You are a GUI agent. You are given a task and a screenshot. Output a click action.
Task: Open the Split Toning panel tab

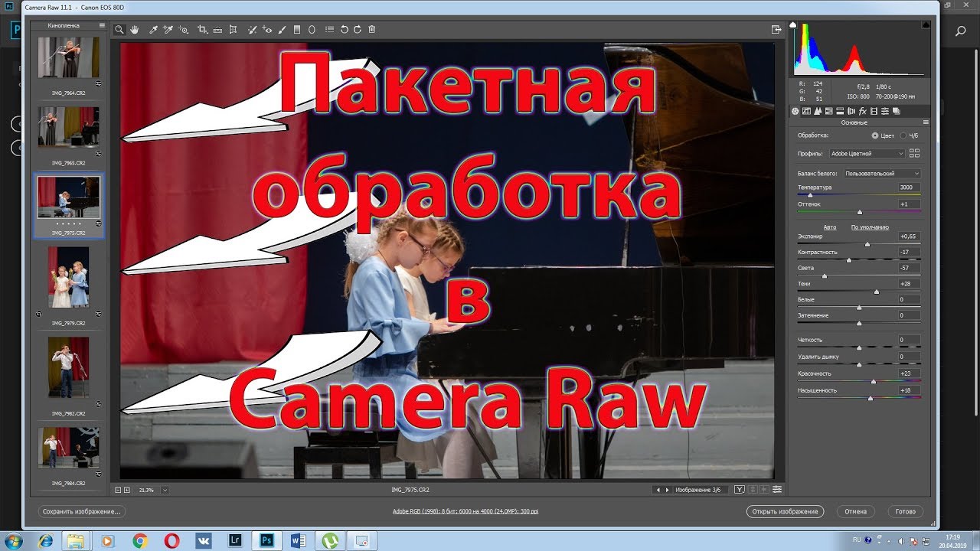click(840, 111)
